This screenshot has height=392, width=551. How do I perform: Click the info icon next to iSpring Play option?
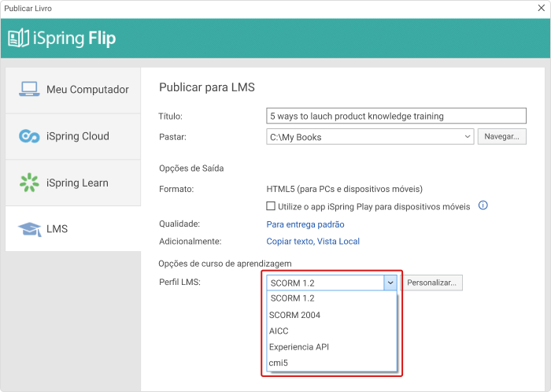pyautogui.click(x=483, y=205)
